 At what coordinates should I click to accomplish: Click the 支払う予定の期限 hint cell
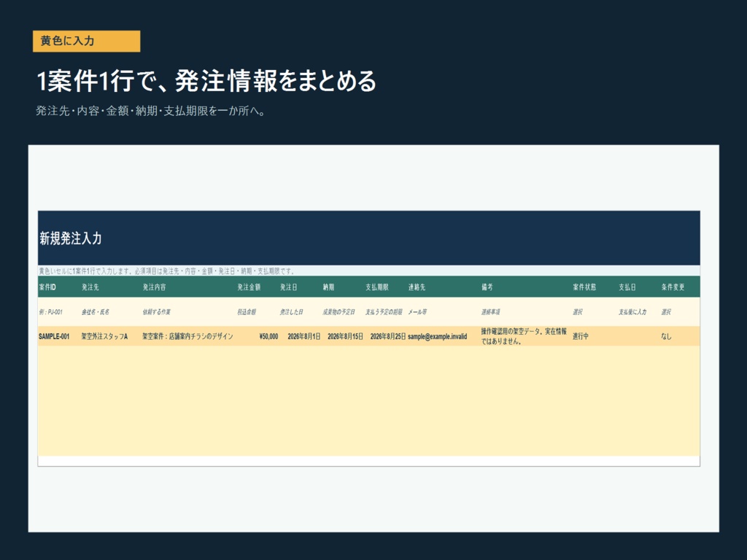(384, 312)
